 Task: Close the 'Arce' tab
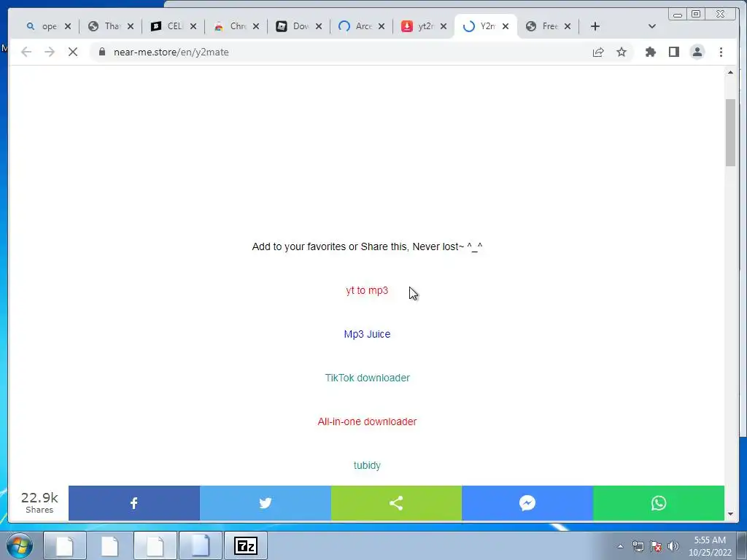[381, 26]
